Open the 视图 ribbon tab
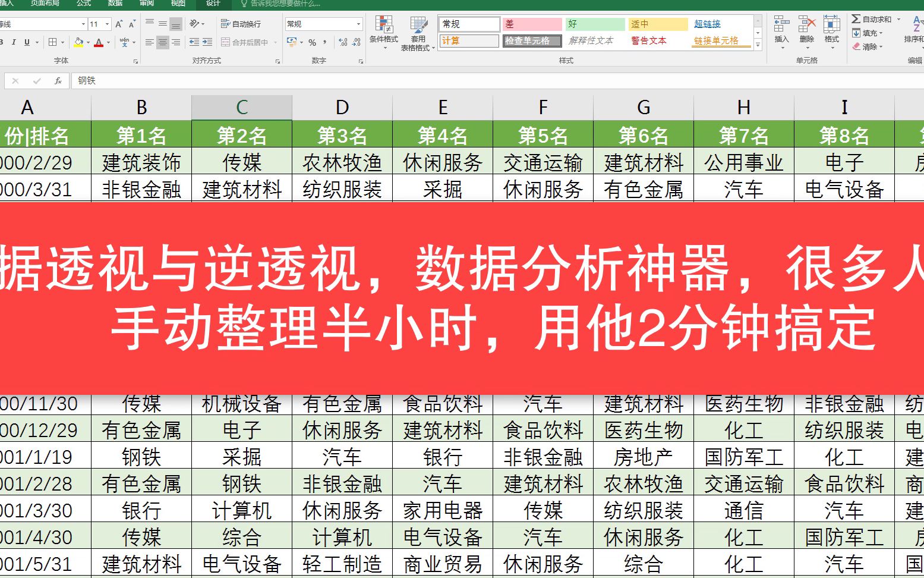 tap(178, 4)
